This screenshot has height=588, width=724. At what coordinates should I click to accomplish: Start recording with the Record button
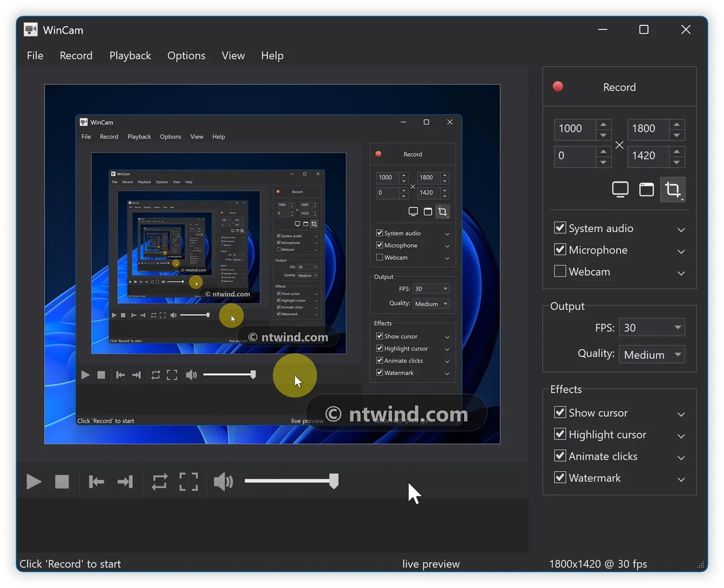click(620, 87)
